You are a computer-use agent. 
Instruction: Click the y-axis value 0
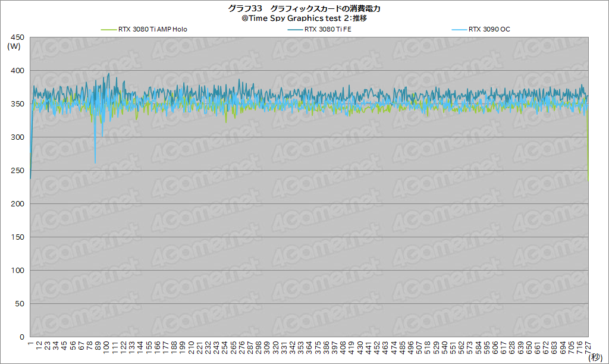pyautogui.click(x=22, y=337)
